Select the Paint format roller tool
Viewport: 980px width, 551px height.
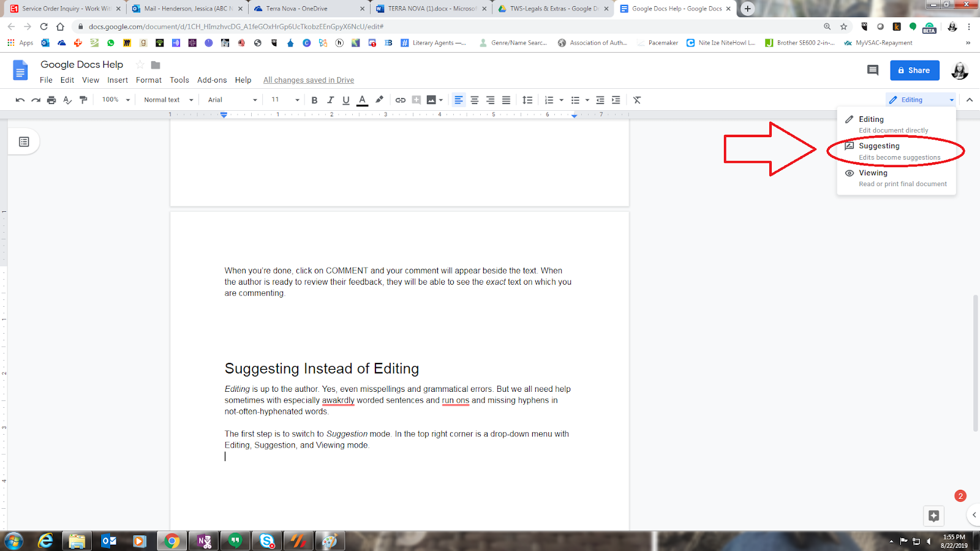click(83, 100)
